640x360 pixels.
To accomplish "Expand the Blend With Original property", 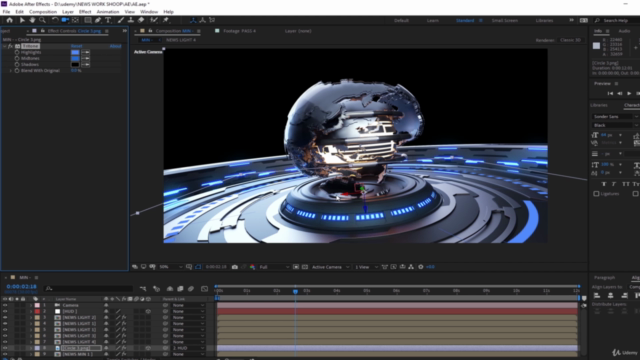I will pos(11,71).
